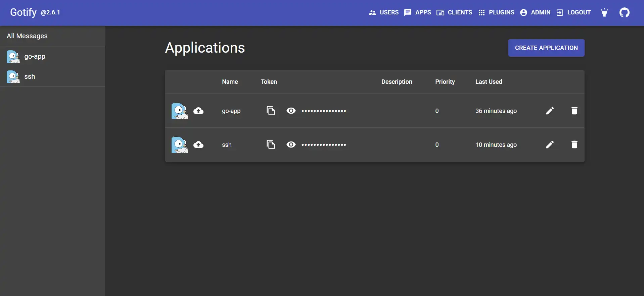
Task: Click the Applications page heading
Action: 205,48
